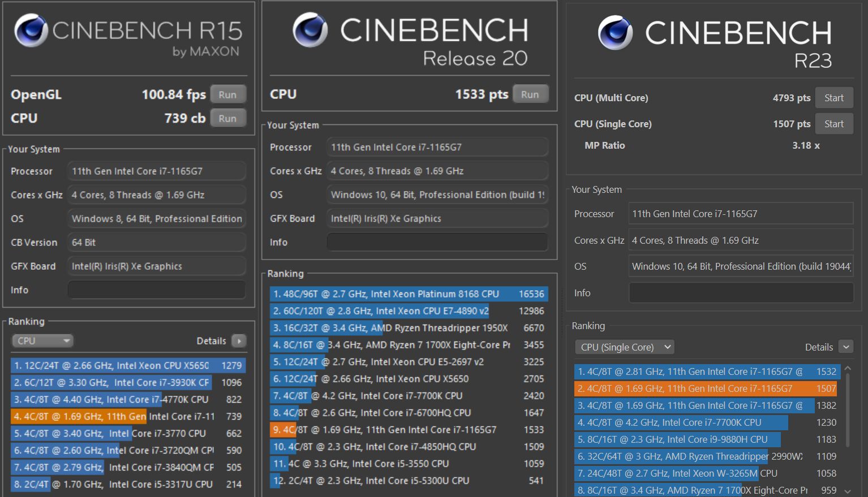
Task: Click the R23 Info input field
Action: pos(741,293)
